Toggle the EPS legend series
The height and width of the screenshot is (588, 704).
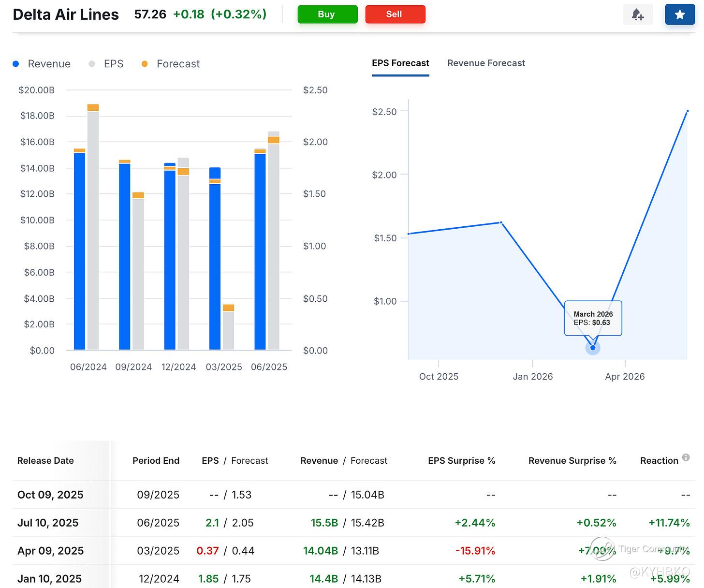pos(106,64)
